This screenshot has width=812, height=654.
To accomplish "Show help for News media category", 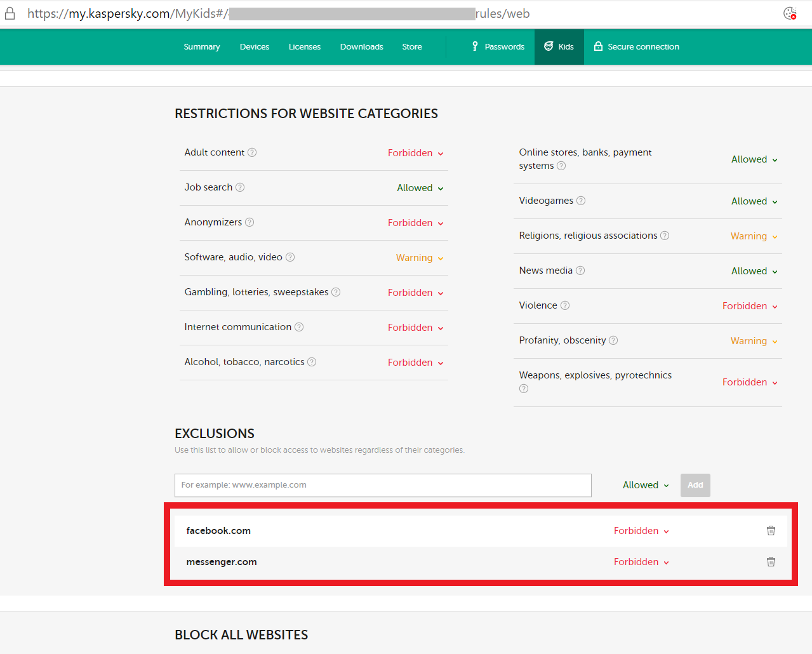I will 580,270.
